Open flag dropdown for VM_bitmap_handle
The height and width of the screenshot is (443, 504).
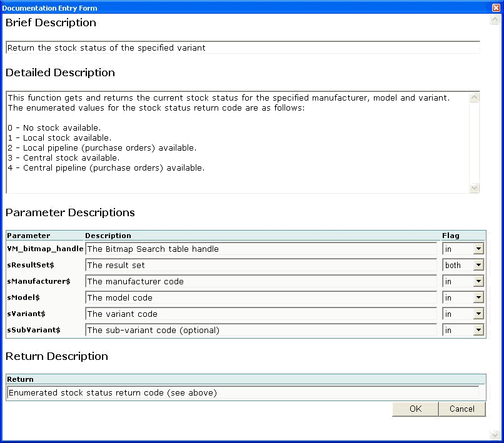click(x=478, y=249)
